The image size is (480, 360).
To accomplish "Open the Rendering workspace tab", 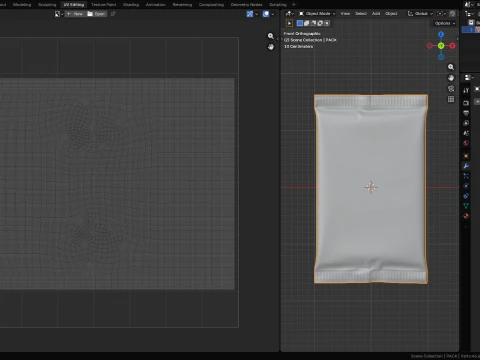I will (182, 5).
